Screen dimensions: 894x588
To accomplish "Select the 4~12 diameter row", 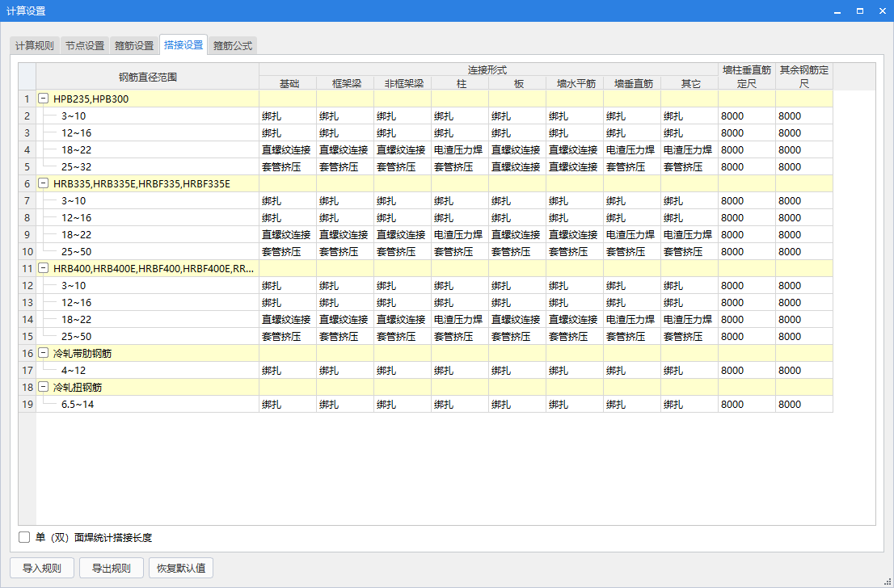I will 148,371.
